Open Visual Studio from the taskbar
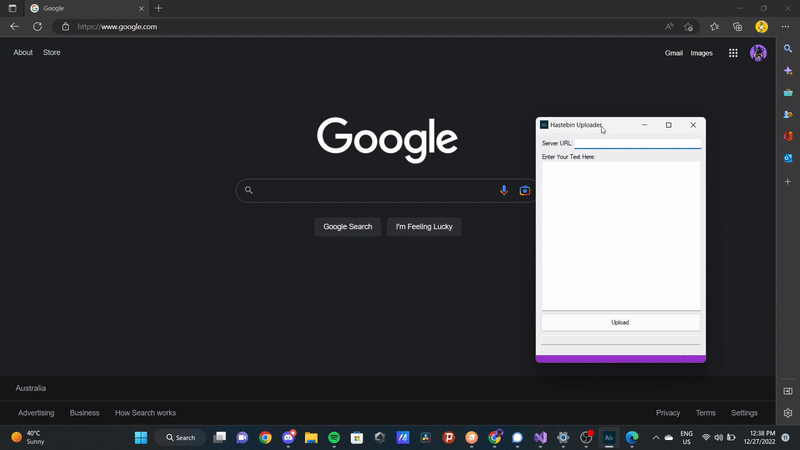This screenshot has width=800, height=450. pyautogui.click(x=540, y=438)
